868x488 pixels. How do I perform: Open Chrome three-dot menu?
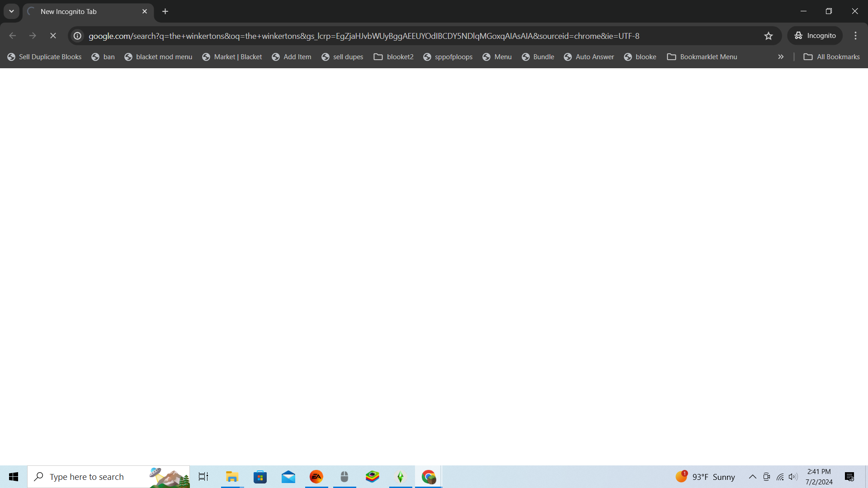coord(855,36)
